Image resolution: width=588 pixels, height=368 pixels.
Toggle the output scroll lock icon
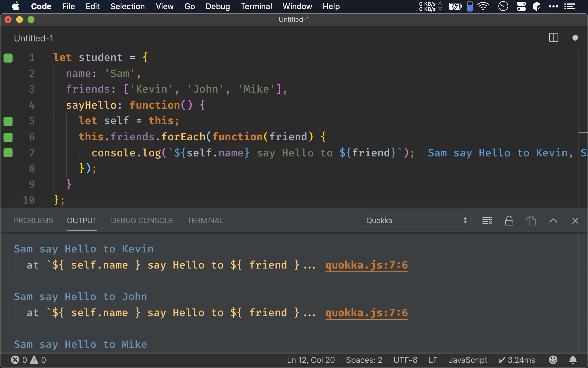tap(509, 221)
